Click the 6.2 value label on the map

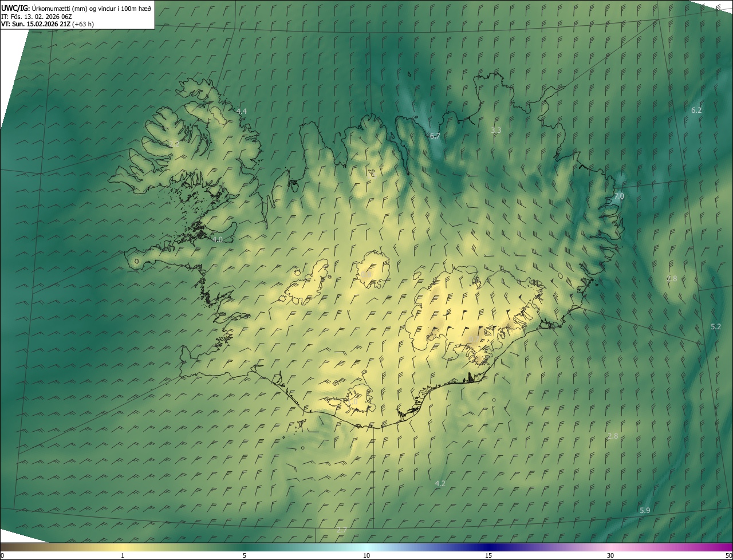click(696, 110)
